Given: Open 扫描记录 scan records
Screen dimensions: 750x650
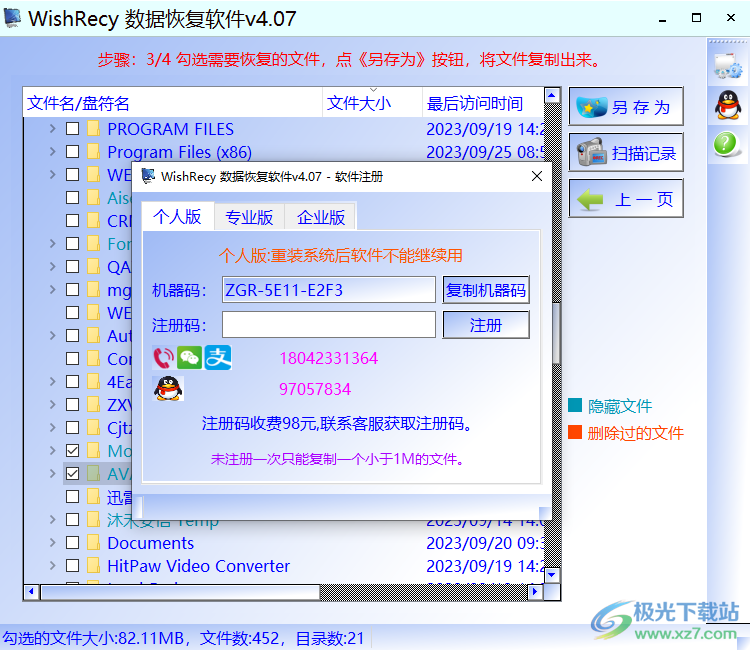Looking at the screenshot, I should (x=626, y=153).
